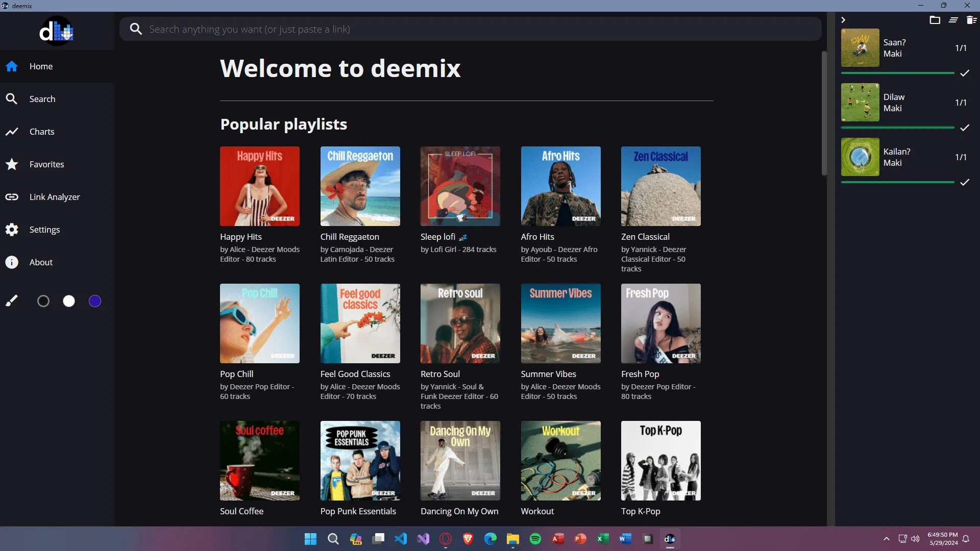Open Spotify from the taskbar
Viewport: 980px width, 551px height.
535,539
